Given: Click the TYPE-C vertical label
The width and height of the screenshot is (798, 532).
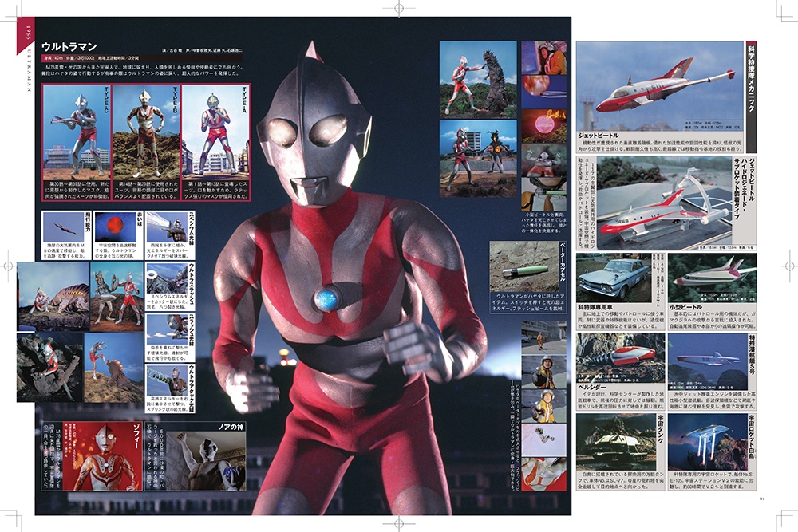Looking at the screenshot, I should pyautogui.click(x=106, y=100).
